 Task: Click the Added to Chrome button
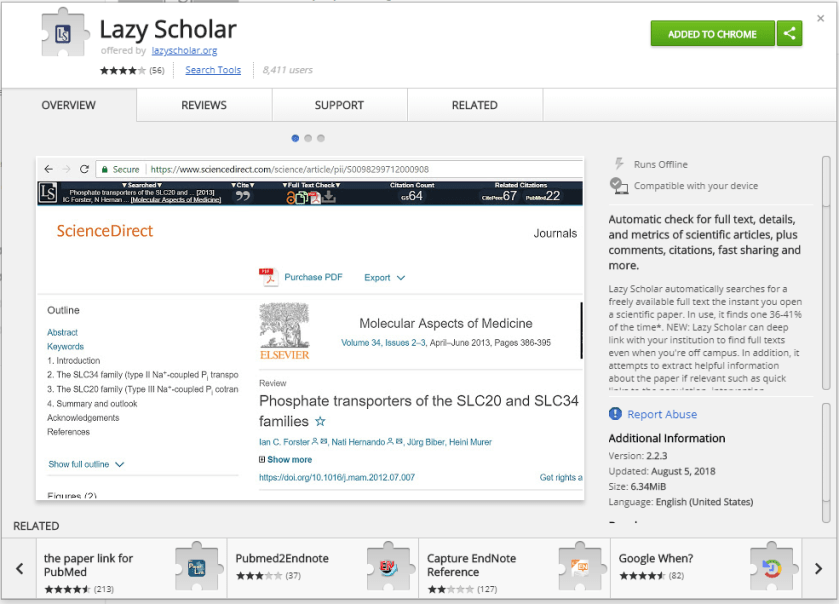click(x=712, y=33)
